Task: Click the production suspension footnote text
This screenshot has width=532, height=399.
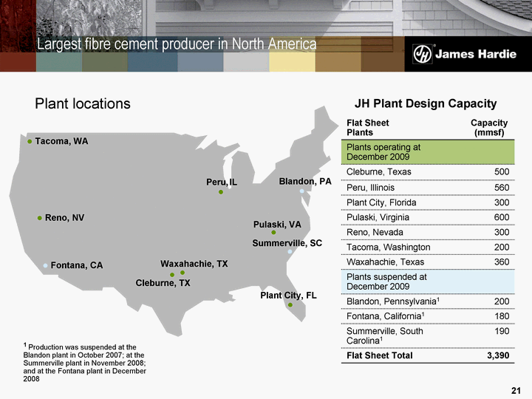Action: [x=85, y=362]
